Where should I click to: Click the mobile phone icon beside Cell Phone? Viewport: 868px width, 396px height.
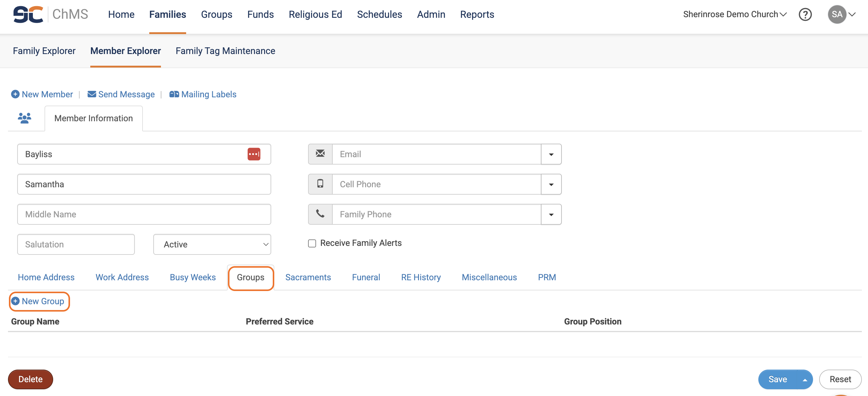(320, 184)
